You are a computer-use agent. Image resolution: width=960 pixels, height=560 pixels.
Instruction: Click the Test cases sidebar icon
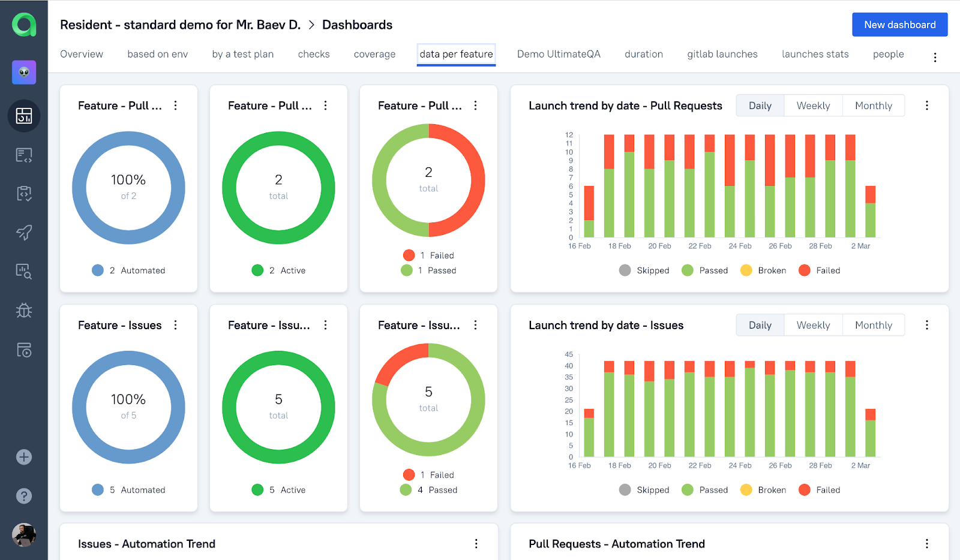click(24, 155)
